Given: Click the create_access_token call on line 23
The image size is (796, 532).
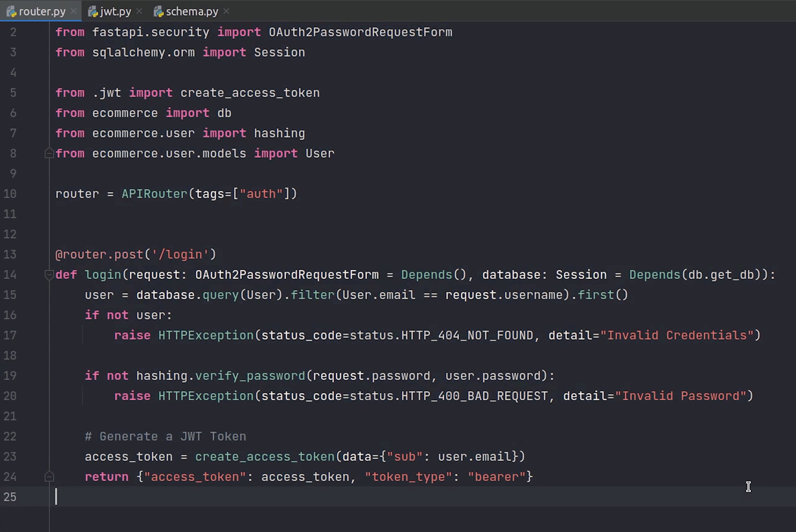Looking at the screenshot, I should click(x=265, y=457).
